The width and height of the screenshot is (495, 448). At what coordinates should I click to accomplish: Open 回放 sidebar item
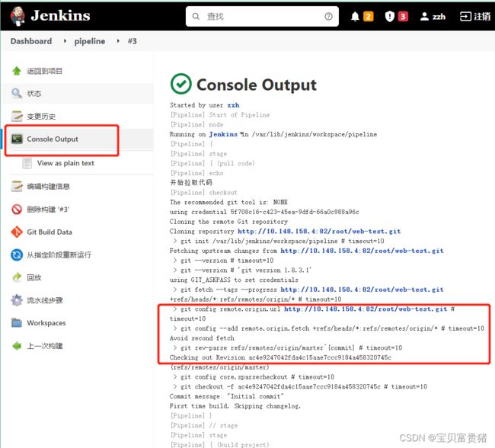click(34, 277)
